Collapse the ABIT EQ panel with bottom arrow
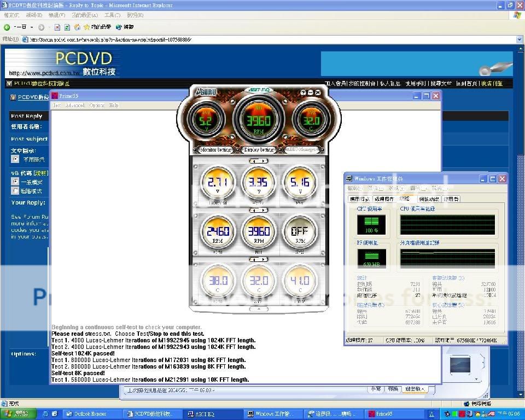The height and width of the screenshot is (420, 525). click(x=259, y=309)
